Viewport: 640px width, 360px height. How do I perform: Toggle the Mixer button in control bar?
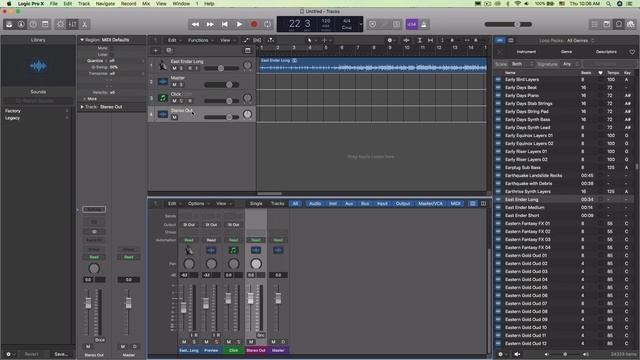[x=73, y=24]
